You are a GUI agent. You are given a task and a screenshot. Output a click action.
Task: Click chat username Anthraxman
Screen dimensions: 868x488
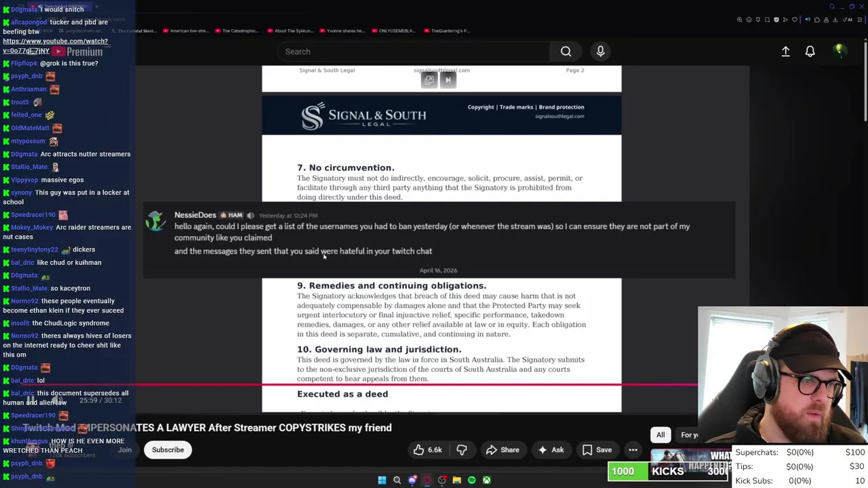28,89
